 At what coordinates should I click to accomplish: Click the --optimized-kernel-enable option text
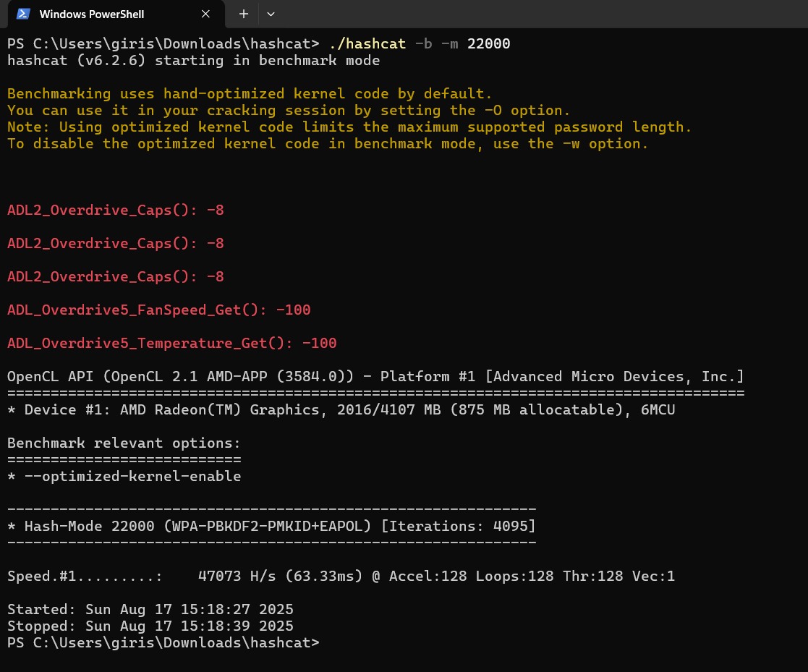[132, 477]
